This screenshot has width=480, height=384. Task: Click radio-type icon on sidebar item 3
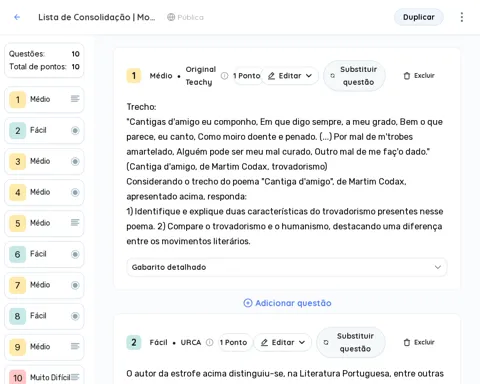click(75, 161)
